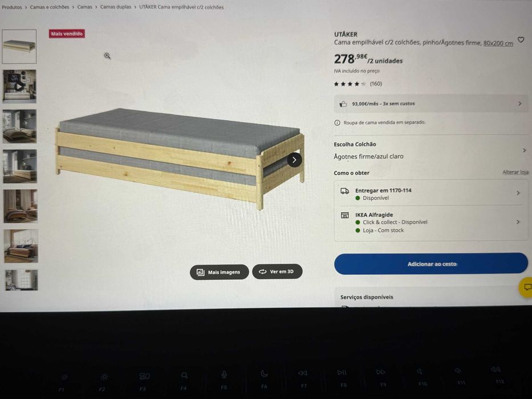Select the first bed thumbnail image

point(19,47)
